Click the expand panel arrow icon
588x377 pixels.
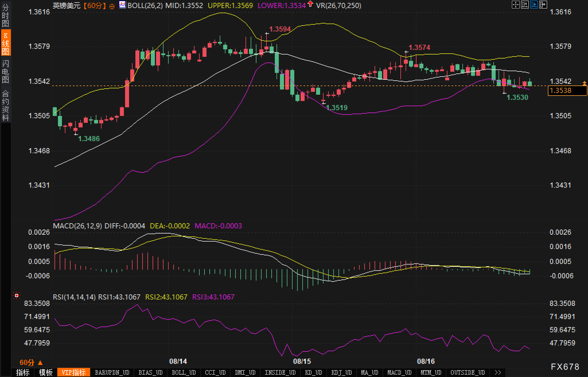543,5
